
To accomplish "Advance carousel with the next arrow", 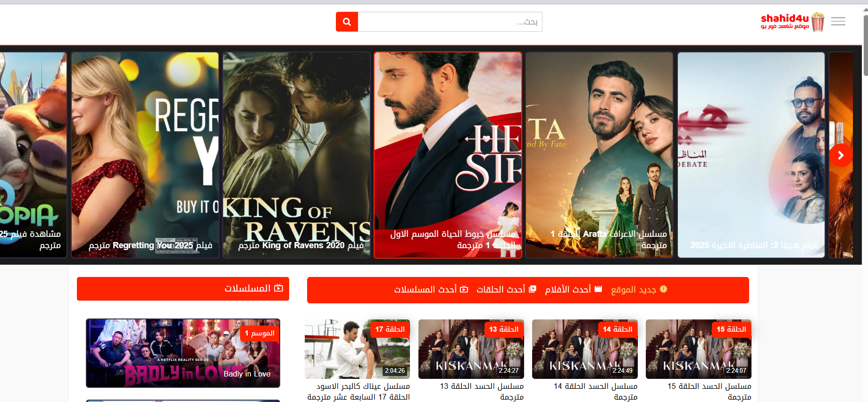I will [x=841, y=155].
